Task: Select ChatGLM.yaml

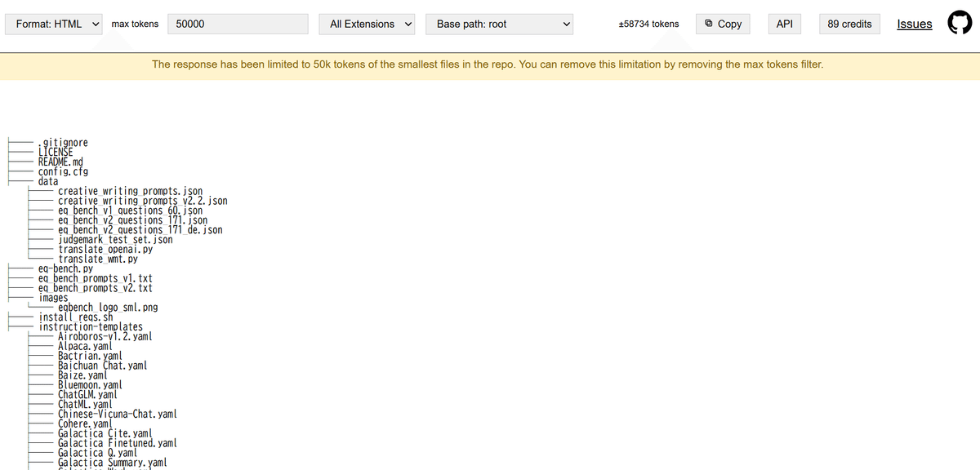Action: pyautogui.click(x=87, y=395)
